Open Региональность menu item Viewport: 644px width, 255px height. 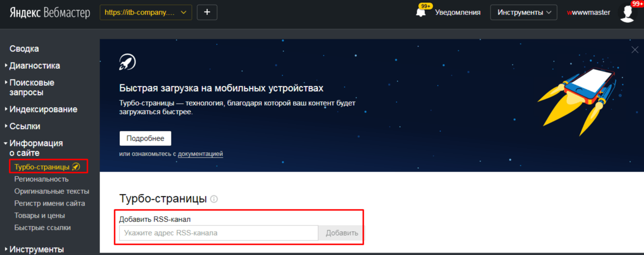[x=41, y=179]
